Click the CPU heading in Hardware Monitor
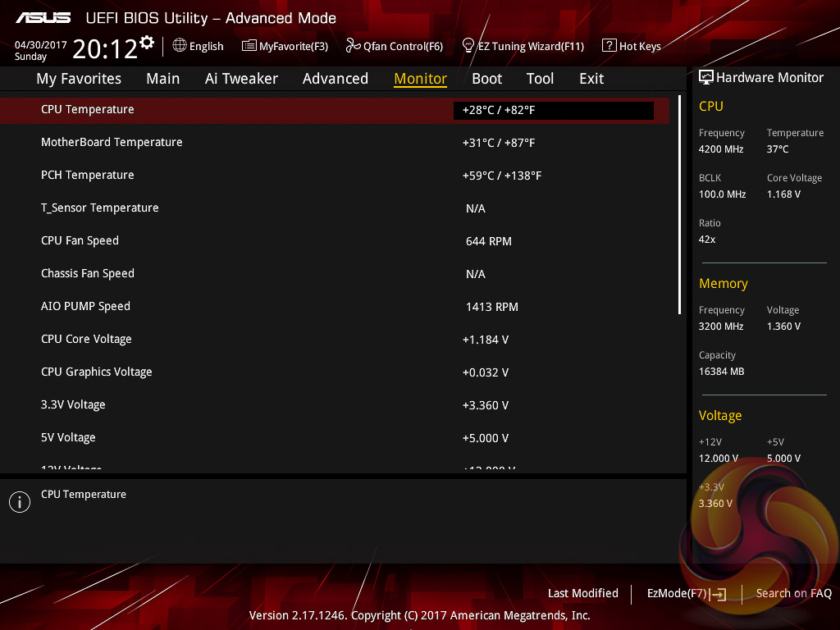The image size is (840, 630). (x=711, y=106)
